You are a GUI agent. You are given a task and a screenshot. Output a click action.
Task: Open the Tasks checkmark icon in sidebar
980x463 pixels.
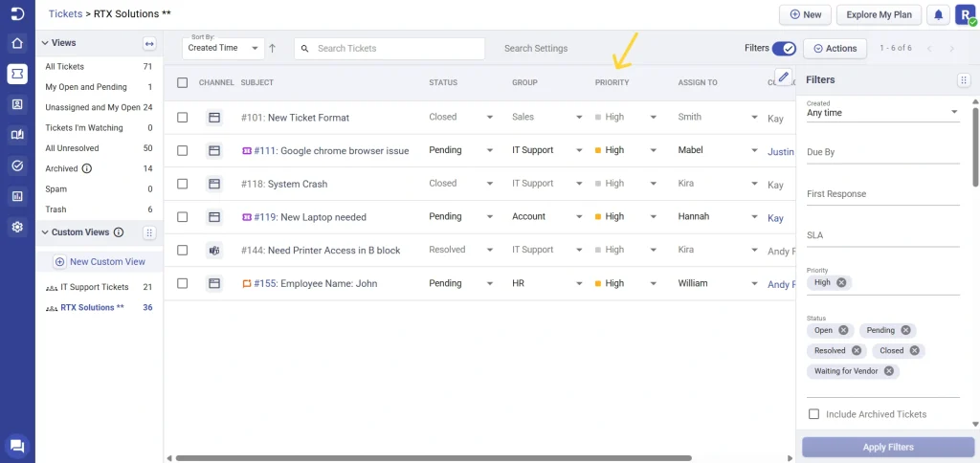coord(17,165)
